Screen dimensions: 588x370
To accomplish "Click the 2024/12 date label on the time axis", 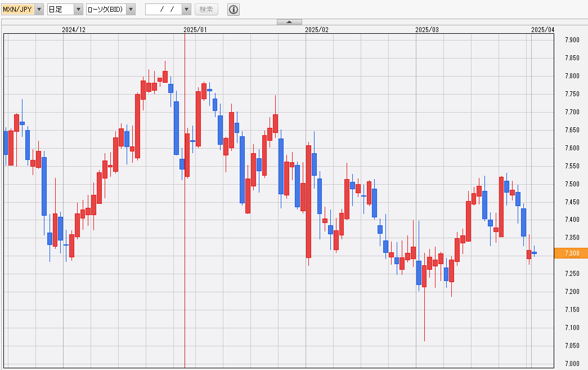I will coord(74,29).
